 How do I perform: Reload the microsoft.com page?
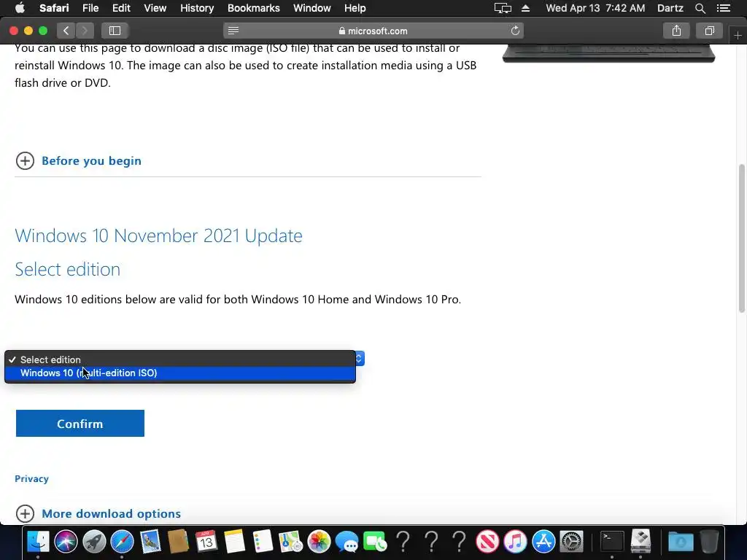coord(515,31)
